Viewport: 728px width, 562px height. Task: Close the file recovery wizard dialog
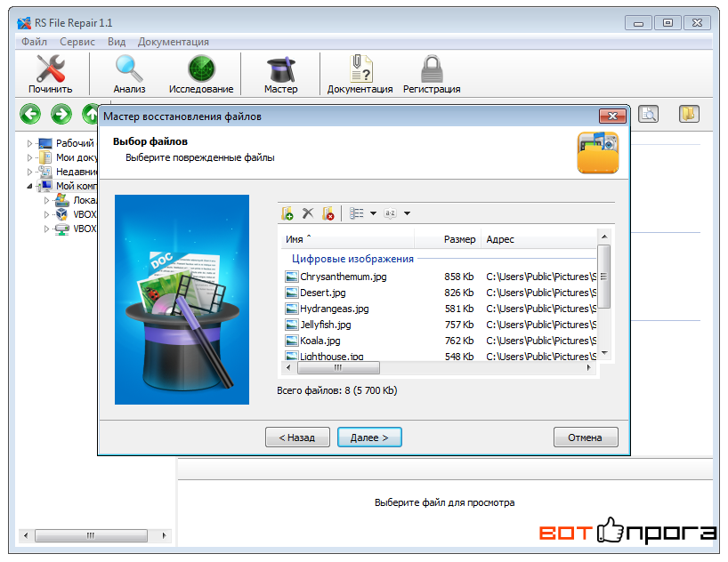point(612,116)
